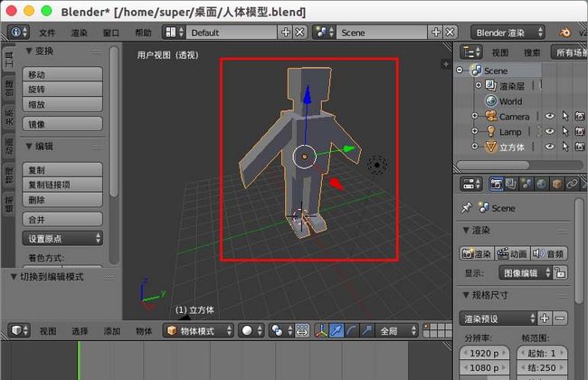Open the 添加 menu in 3D view header
This screenshot has height=380, width=588.
[112, 331]
